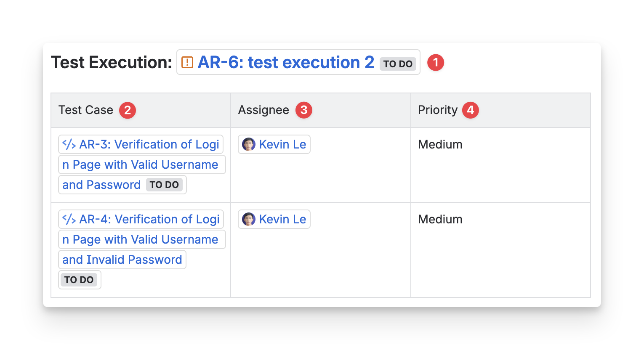Open Kevin Le profile in second row
Image resolution: width=644 pixels, height=350 pixels.
(x=282, y=219)
